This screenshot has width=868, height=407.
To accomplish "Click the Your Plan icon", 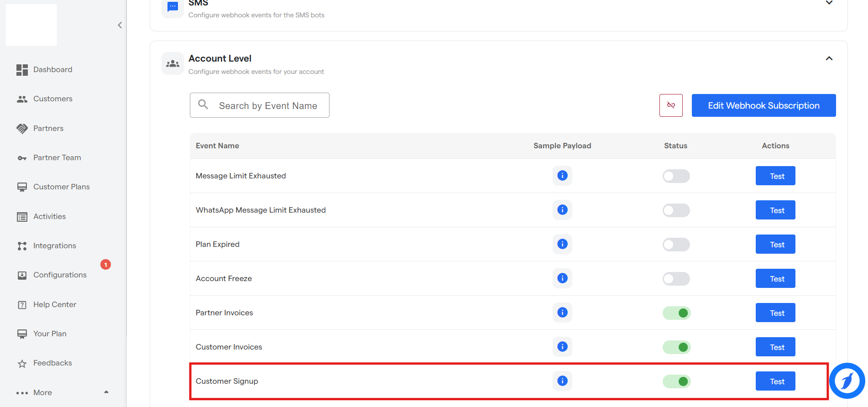I will (22, 334).
